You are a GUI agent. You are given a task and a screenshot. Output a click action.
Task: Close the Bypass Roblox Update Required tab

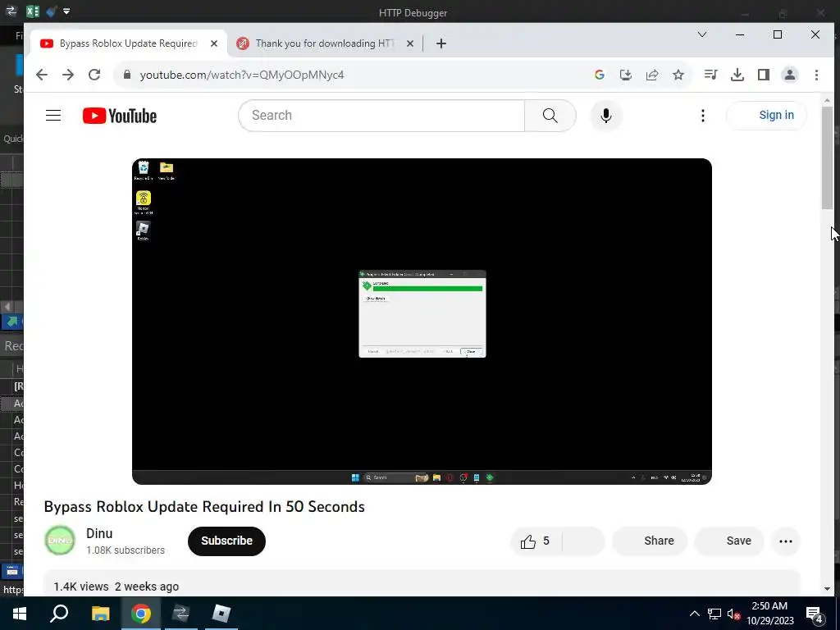click(214, 43)
